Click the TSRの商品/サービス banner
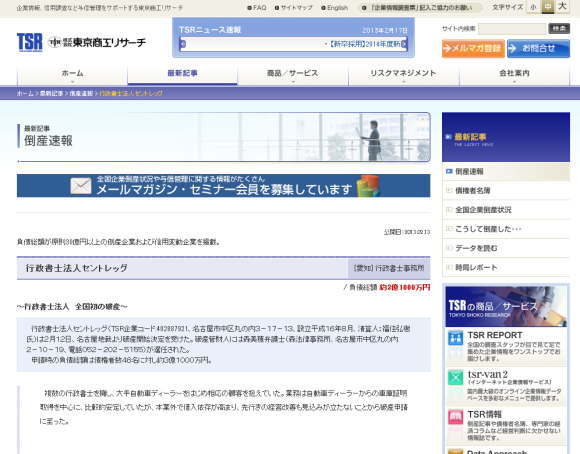 click(506, 306)
